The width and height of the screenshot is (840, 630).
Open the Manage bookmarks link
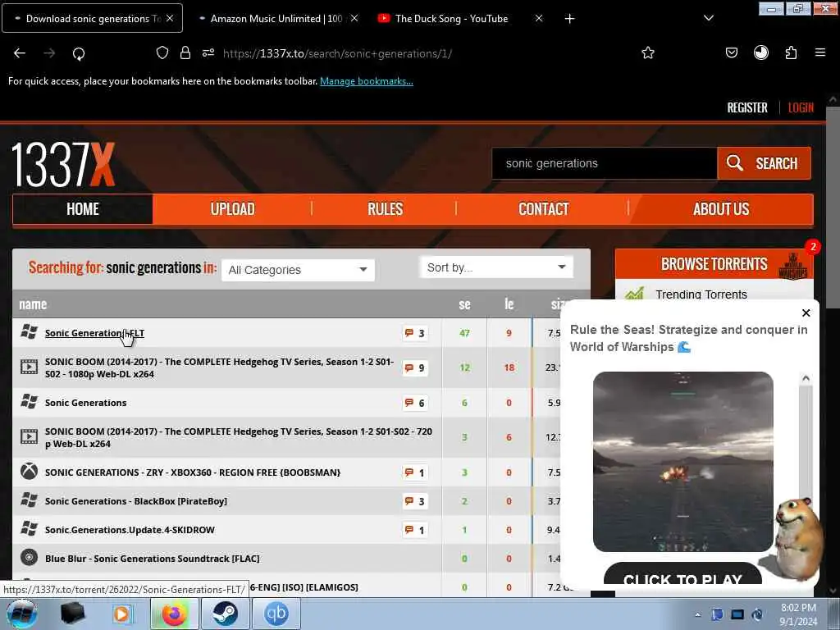coord(367,81)
